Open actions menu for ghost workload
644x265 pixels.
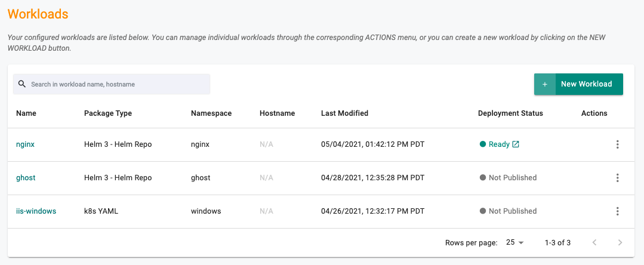(x=617, y=178)
